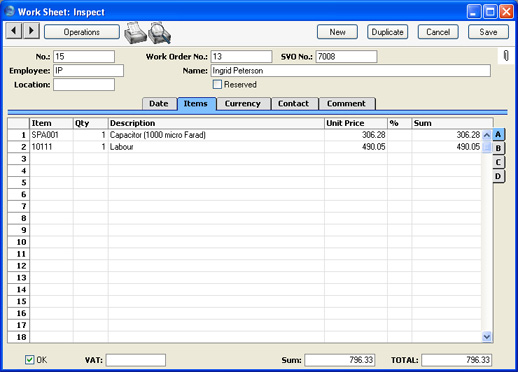Click the Sum cell in row 2
518x372 pixels.
coord(447,147)
